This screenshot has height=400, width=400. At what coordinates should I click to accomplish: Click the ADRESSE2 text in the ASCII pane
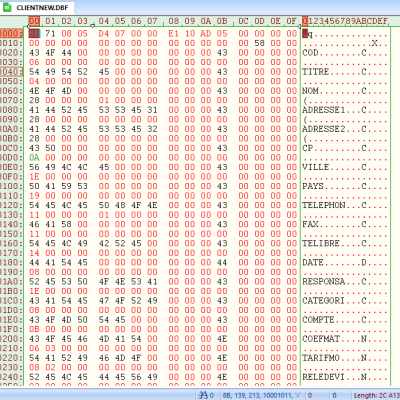[324, 129]
